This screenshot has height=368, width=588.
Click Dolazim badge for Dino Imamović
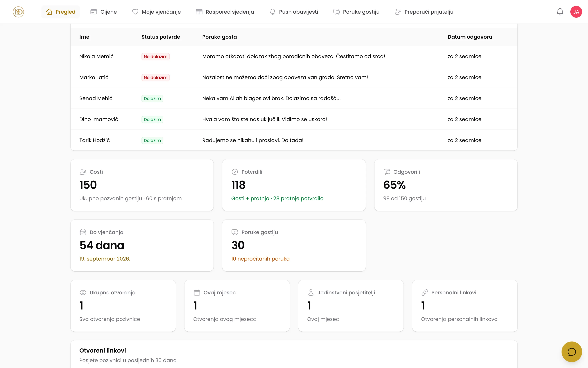point(152,119)
